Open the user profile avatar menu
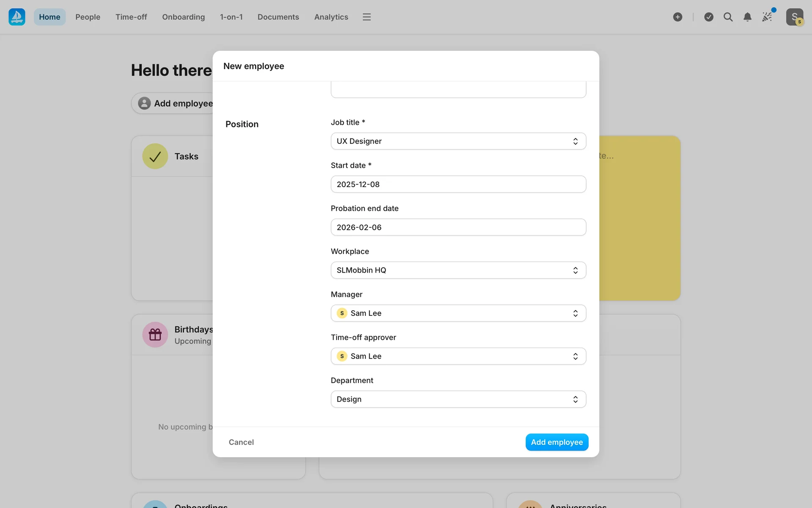The image size is (812, 508). (x=794, y=17)
